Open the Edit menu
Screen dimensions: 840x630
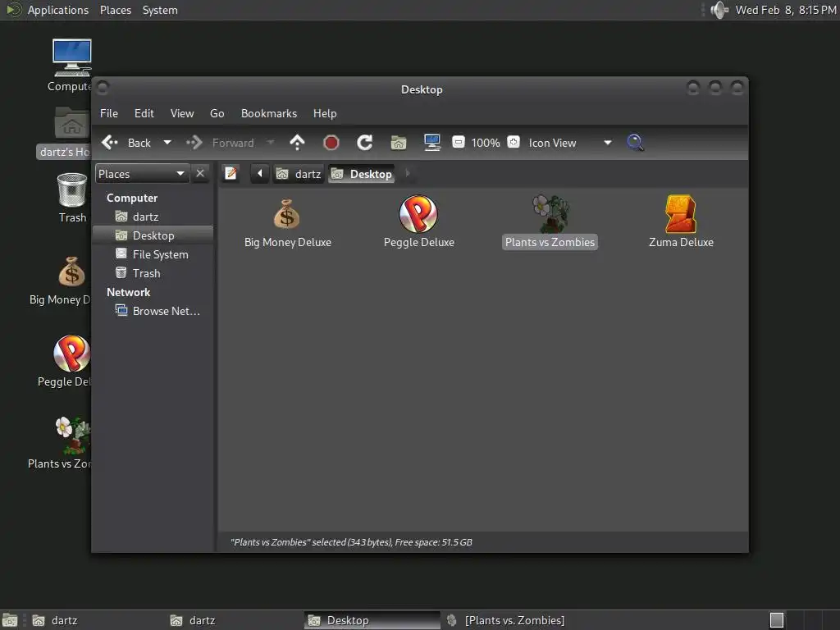[144, 113]
